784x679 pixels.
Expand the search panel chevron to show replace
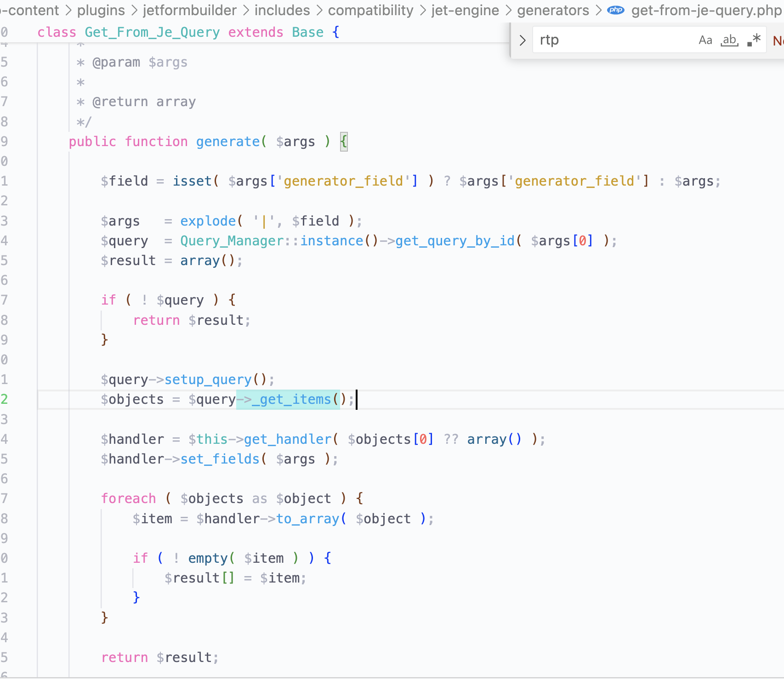[522, 40]
